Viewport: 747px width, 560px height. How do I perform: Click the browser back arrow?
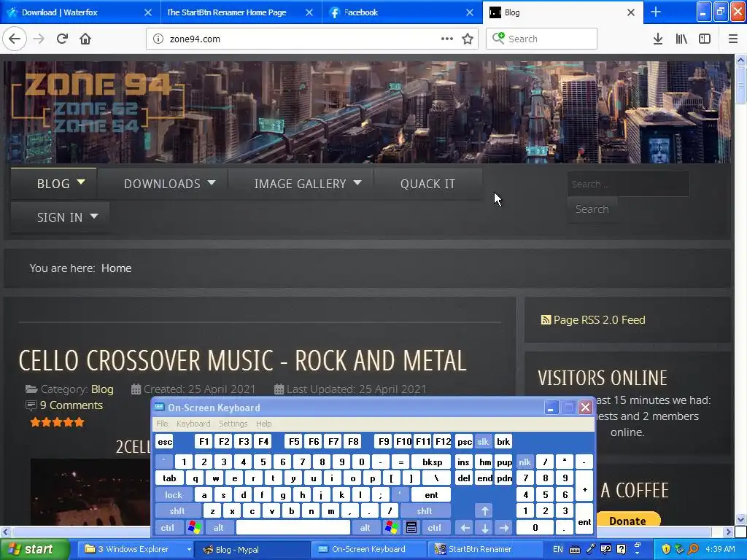pyautogui.click(x=15, y=39)
